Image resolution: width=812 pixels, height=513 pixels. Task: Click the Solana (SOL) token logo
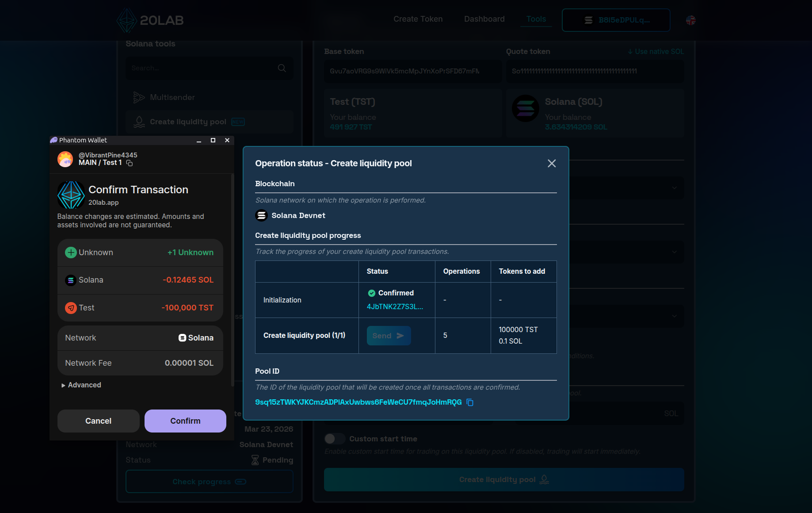[x=526, y=108]
